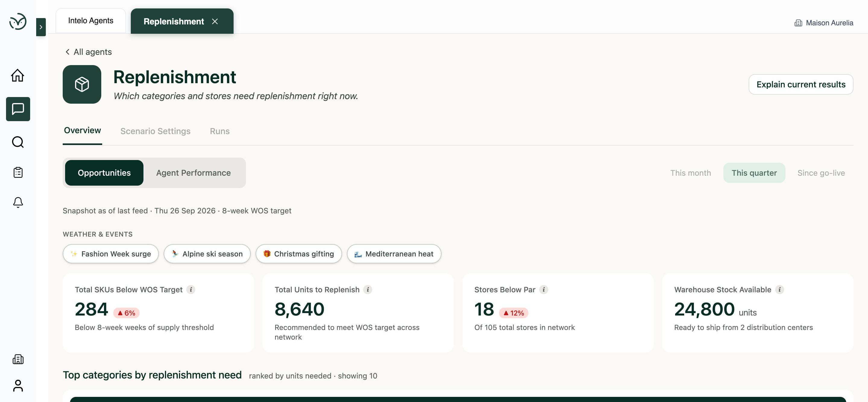
Task: Open the search icon in sidebar
Action: (18, 142)
